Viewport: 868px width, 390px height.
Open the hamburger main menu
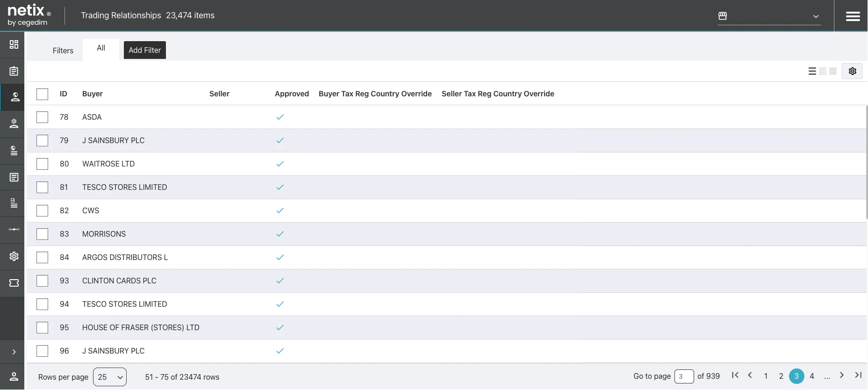(x=853, y=16)
